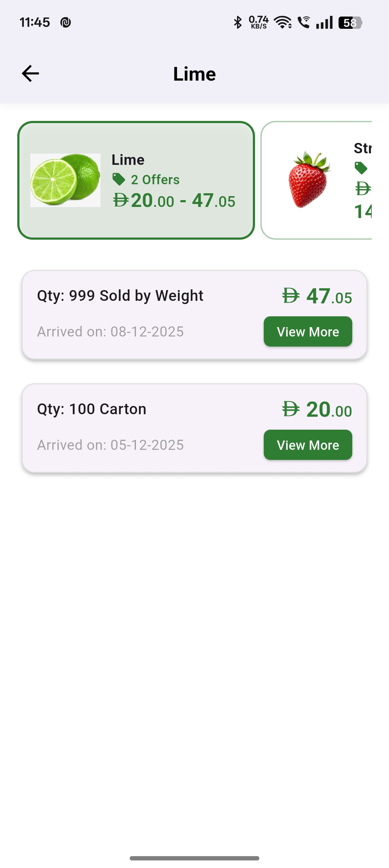Tap the Bluetooth status icon

point(238,23)
